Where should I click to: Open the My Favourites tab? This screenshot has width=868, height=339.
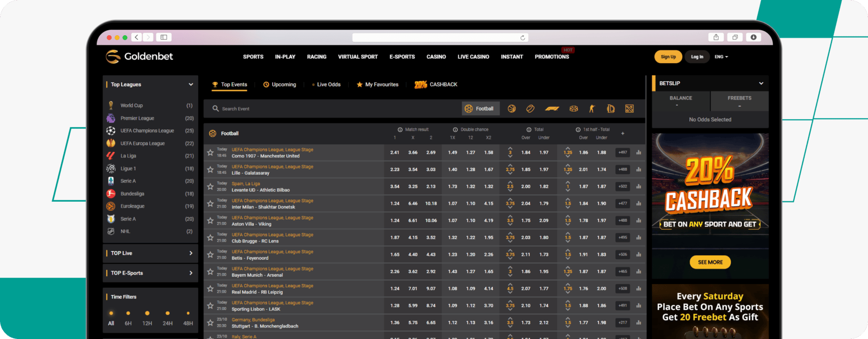[378, 85]
